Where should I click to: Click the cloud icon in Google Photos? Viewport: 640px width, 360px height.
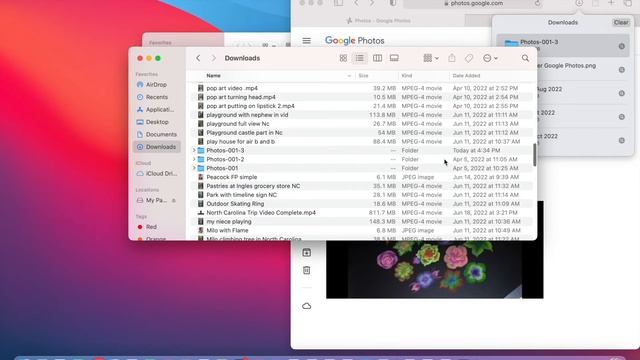[x=307, y=306]
